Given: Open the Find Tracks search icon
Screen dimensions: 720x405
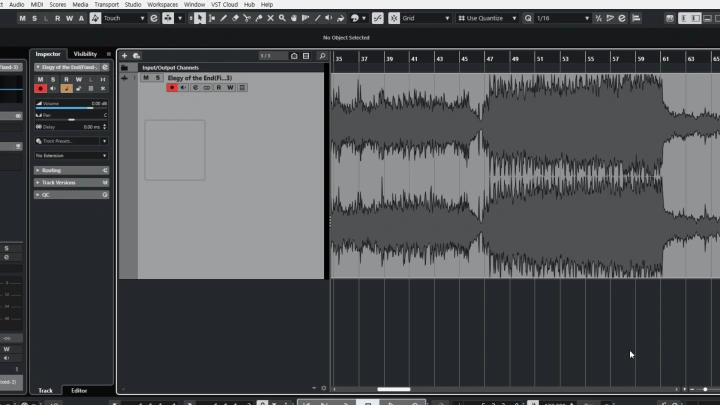Looking at the screenshot, I should [x=322, y=56].
